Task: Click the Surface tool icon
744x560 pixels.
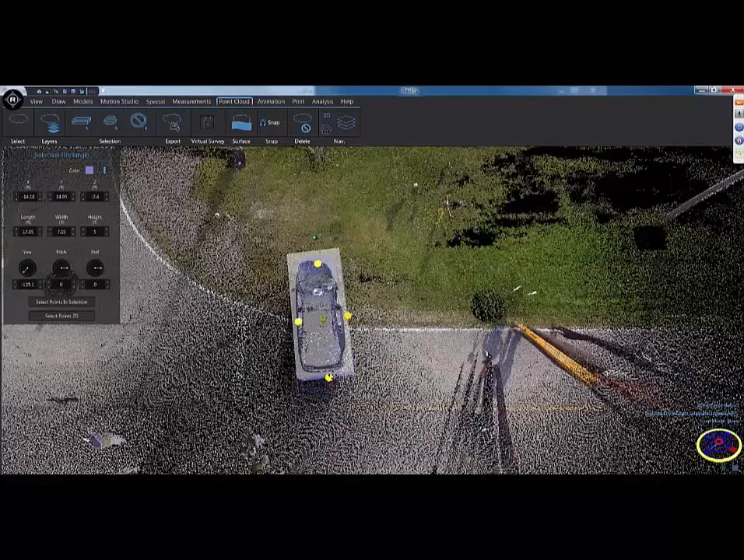Action: (241, 123)
